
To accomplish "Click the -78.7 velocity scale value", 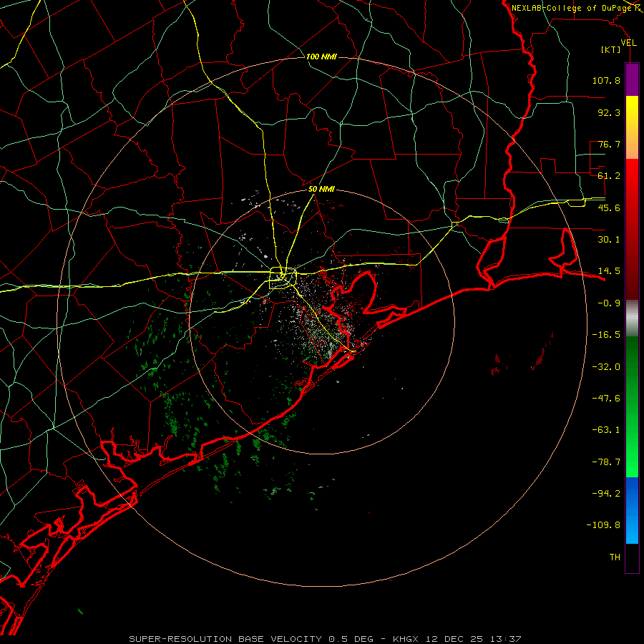I will pyautogui.click(x=606, y=462).
